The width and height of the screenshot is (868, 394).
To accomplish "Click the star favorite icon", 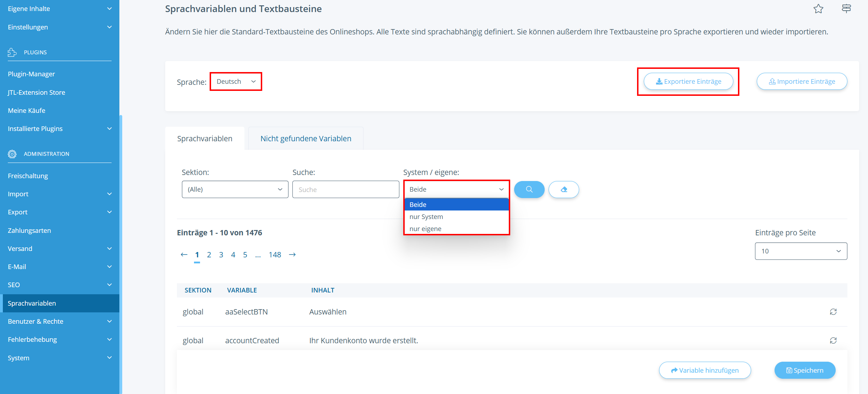I will click(818, 9).
